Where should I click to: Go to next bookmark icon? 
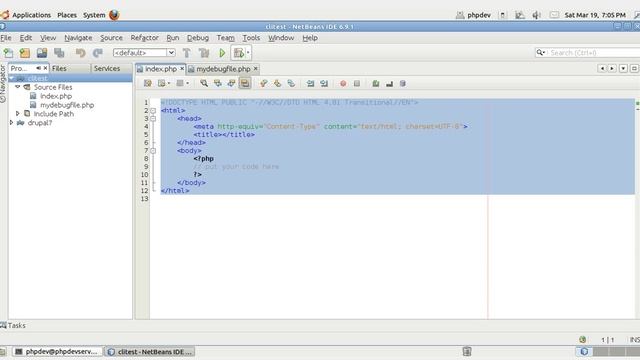[278, 83]
